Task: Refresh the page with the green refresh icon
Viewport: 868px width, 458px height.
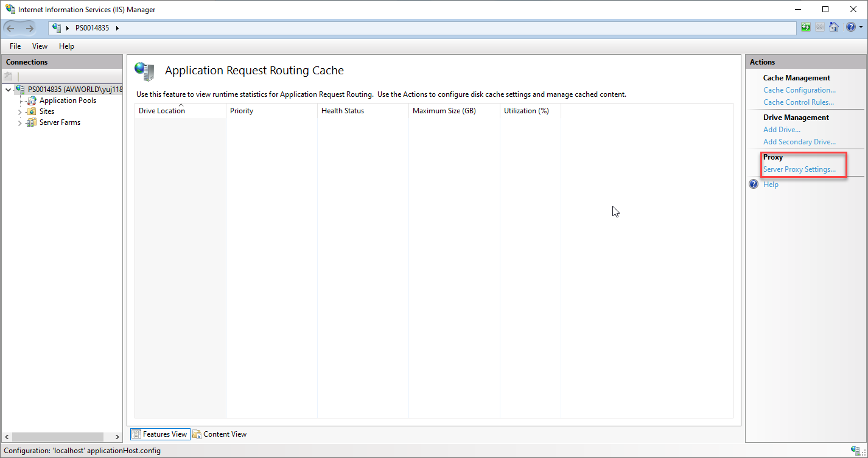Action: pos(806,27)
